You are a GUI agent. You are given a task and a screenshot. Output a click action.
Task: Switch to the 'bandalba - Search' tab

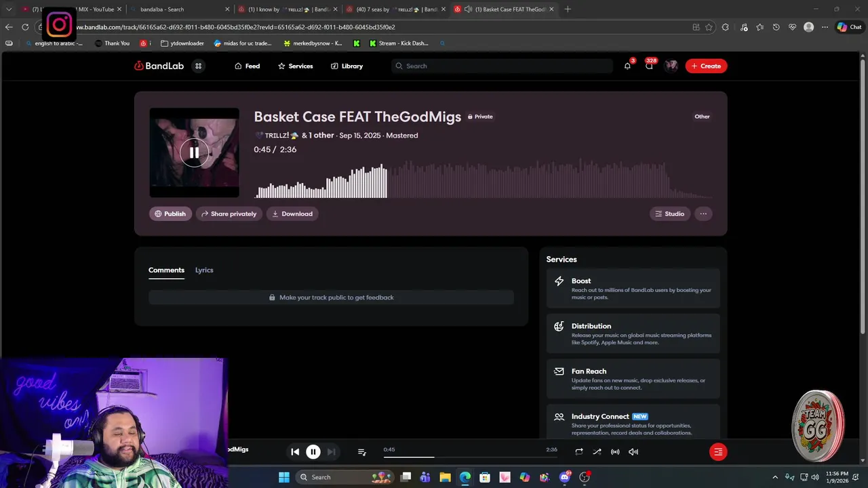pos(180,9)
